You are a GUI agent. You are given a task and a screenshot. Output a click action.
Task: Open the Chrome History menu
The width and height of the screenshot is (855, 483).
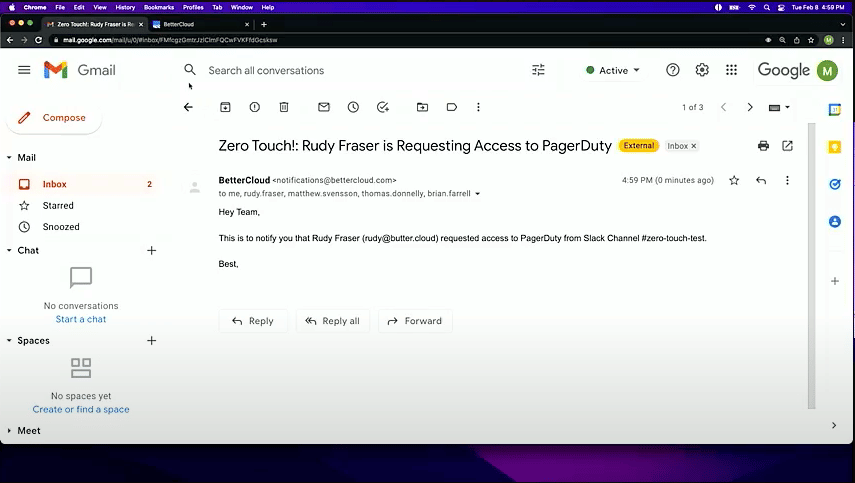pos(125,7)
